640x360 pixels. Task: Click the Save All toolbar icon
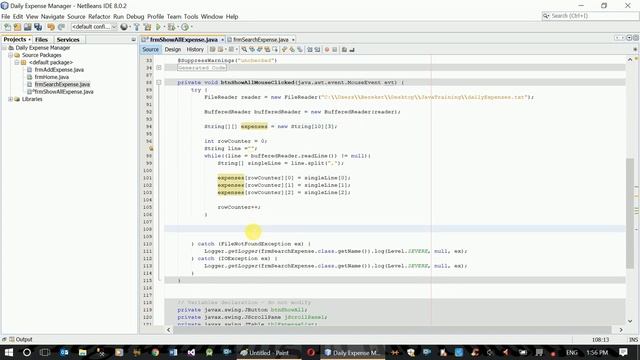[x=38, y=27]
